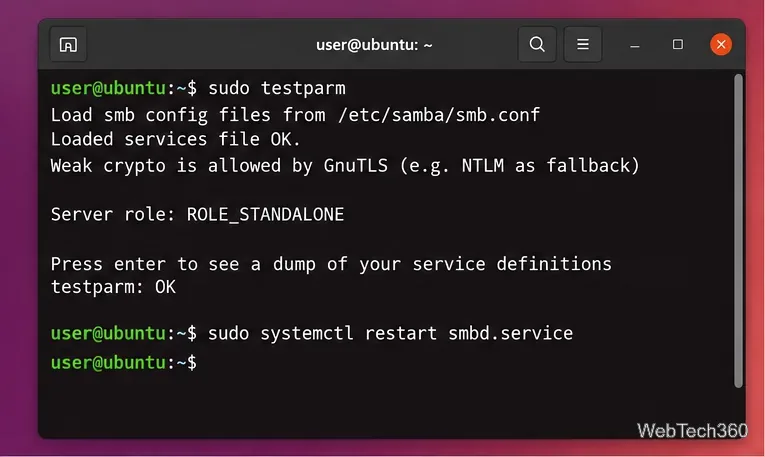Screen dimensions: 765x457
Task: Click 'Loaded services file OK.' line
Action: click(175, 139)
